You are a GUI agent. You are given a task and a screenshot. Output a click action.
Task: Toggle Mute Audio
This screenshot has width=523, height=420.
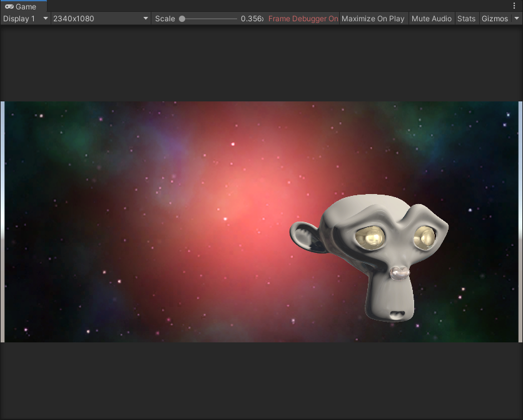pos(431,19)
